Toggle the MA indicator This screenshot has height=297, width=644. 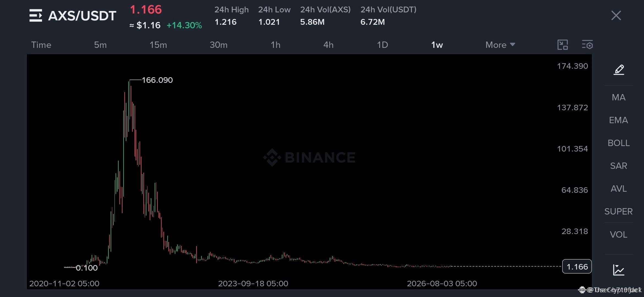618,97
